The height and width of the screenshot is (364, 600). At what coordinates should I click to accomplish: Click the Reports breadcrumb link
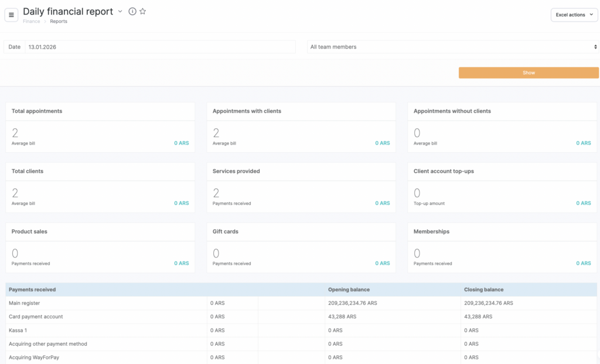coord(59,22)
